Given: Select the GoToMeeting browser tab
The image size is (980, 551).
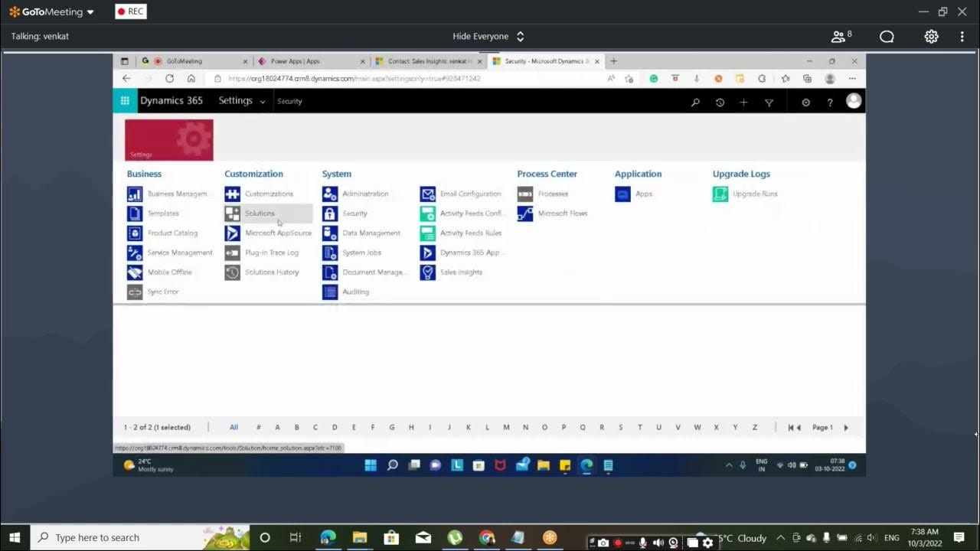Looking at the screenshot, I should [x=194, y=61].
